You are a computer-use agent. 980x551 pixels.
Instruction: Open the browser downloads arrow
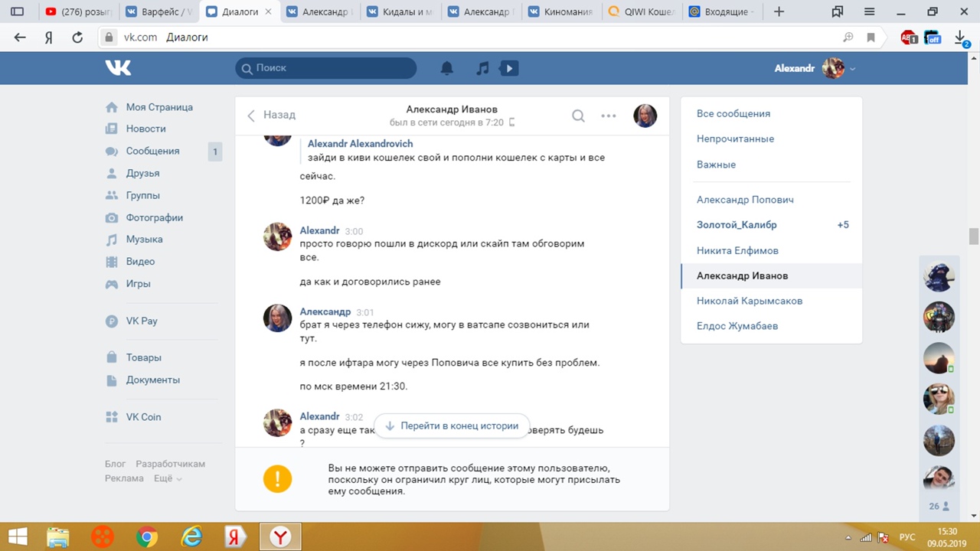pos(960,37)
